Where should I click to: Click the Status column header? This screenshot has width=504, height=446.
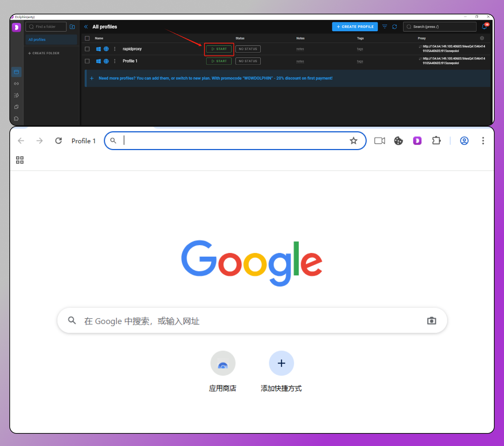coord(240,38)
